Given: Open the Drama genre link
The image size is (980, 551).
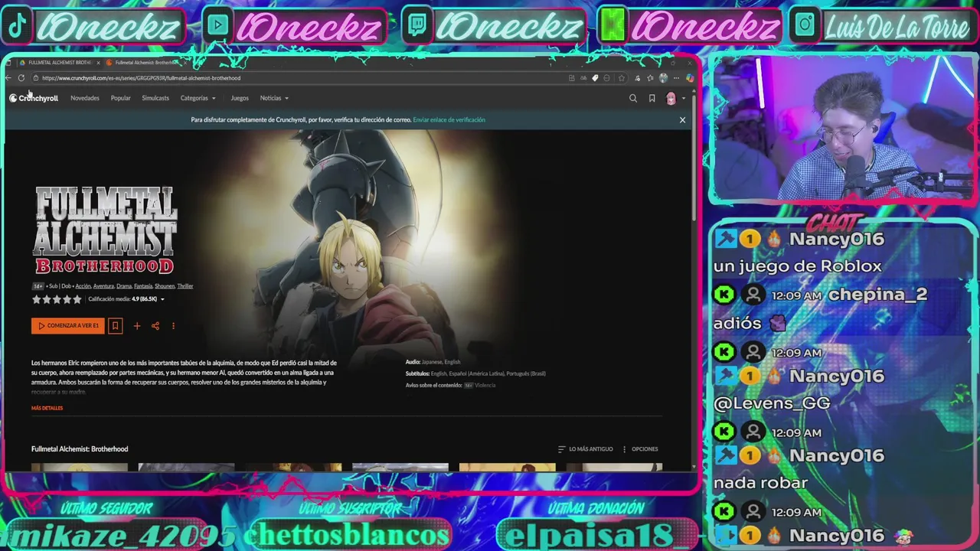Looking at the screenshot, I should point(124,286).
